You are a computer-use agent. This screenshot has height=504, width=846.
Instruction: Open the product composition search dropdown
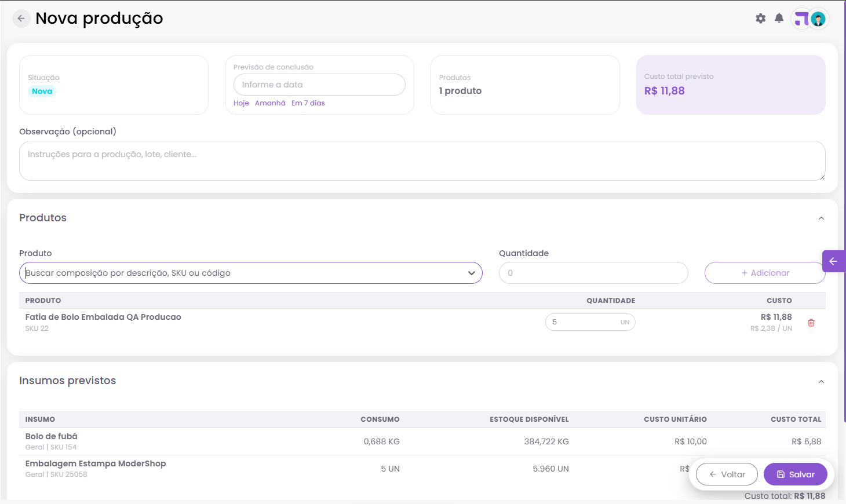(x=251, y=273)
